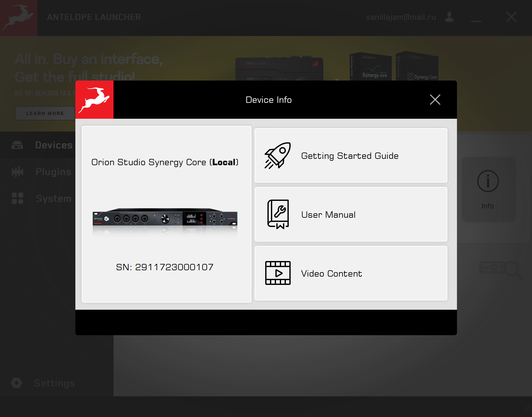Click the rocket icon for Getting Started
The width and height of the screenshot is (532, 417).
point(278,156)
